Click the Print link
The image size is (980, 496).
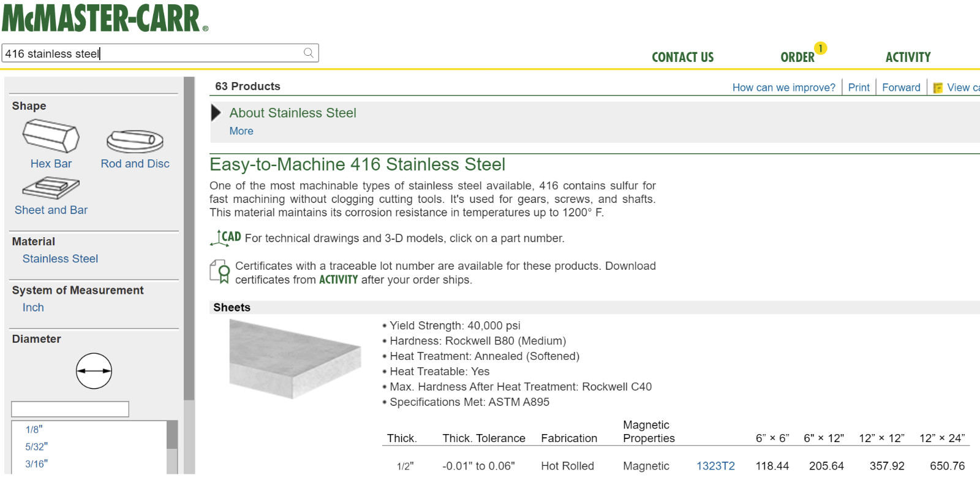(x=859, y=88)
